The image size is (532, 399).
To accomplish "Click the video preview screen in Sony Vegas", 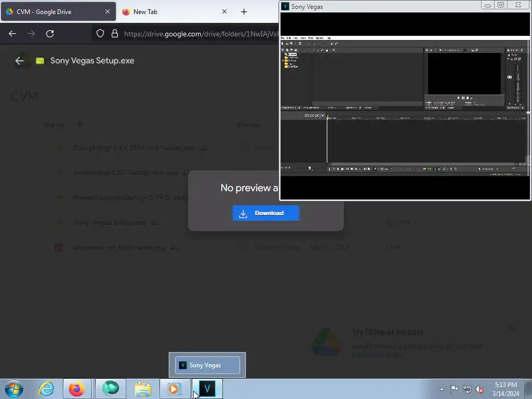I will [x=464, y=73].
